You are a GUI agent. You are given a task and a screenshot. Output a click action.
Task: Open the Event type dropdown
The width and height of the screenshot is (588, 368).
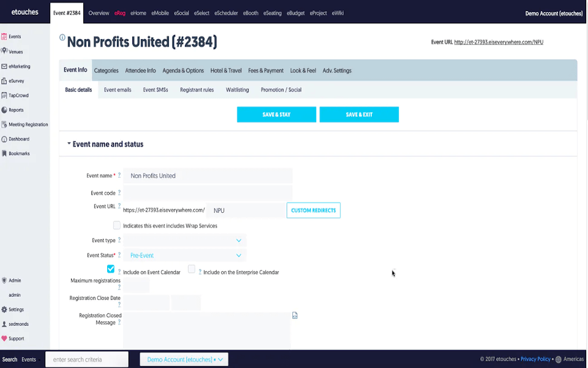184,240
